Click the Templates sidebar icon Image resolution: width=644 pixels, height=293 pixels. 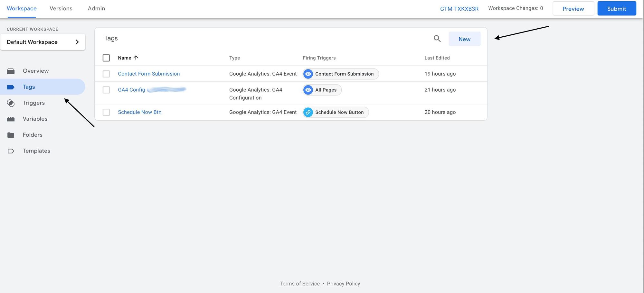point(11,151)
